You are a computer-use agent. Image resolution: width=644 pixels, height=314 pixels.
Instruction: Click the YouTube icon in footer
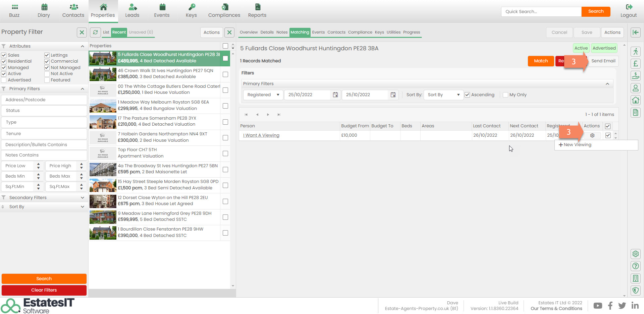pos(598,306)
